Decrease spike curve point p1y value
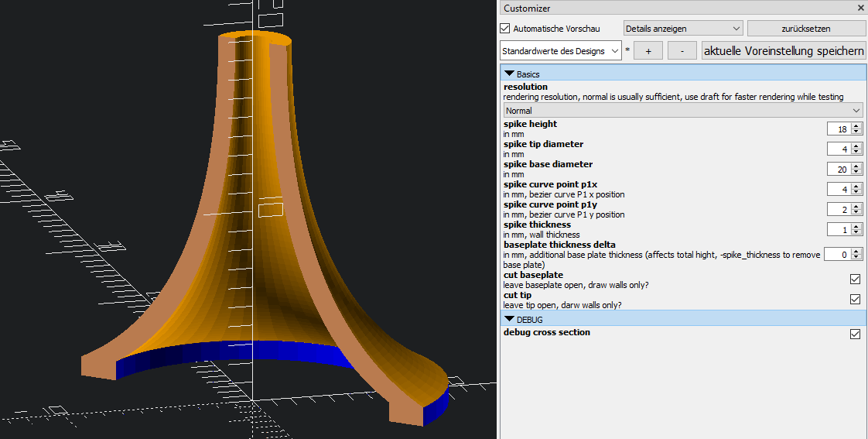The height and width of the screenshot is (439, 868). [856, 213]
